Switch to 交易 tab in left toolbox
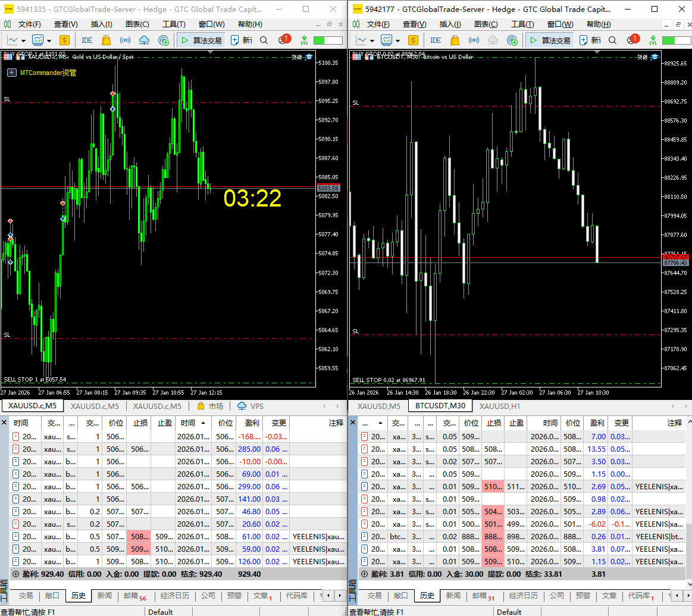692x616 pixels. (x=26, y=596)
